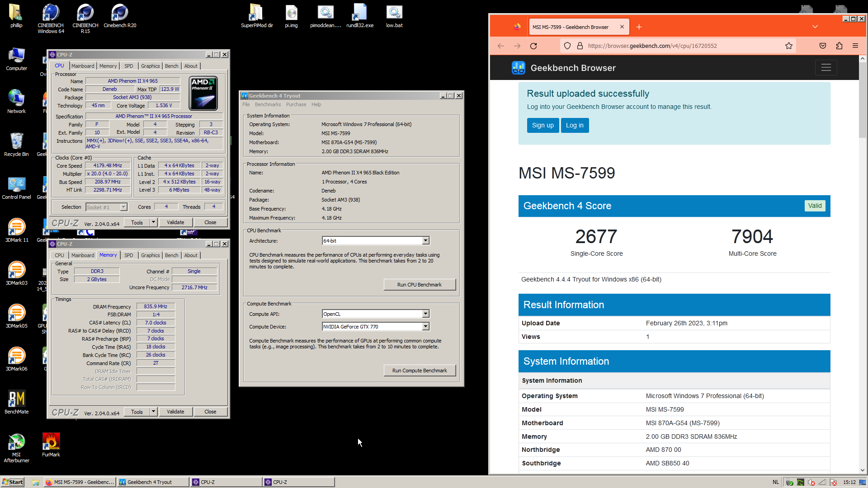The width and height of the screenshot is (868, 488).
Task: Select rundll32.exe desktop icon
Action: [x=360, y=16]
